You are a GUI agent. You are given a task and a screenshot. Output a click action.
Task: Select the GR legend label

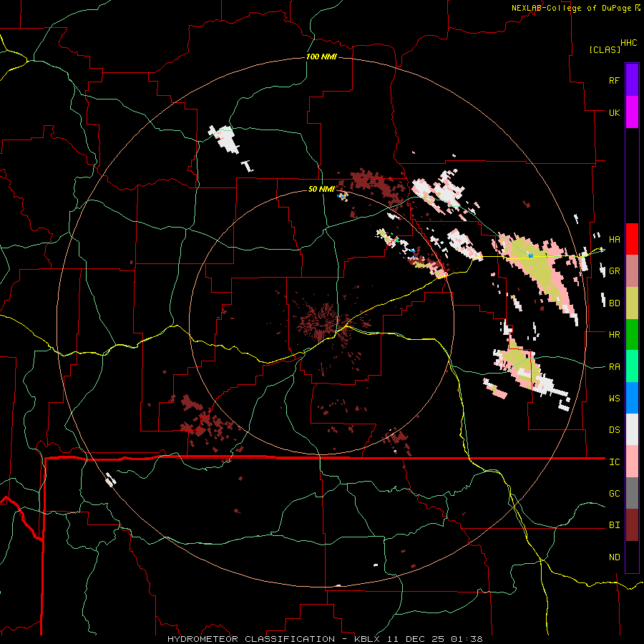(x=614, y=271)
